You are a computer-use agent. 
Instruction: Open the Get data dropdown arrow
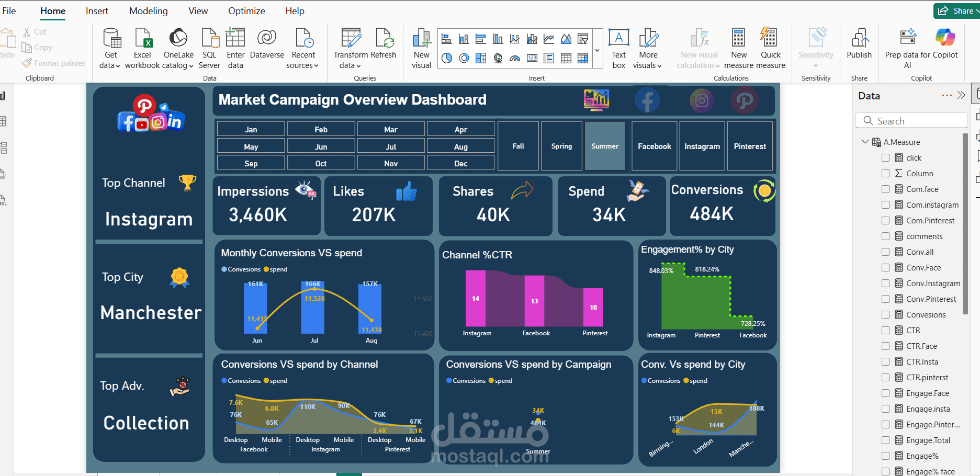tap(118, 66)
